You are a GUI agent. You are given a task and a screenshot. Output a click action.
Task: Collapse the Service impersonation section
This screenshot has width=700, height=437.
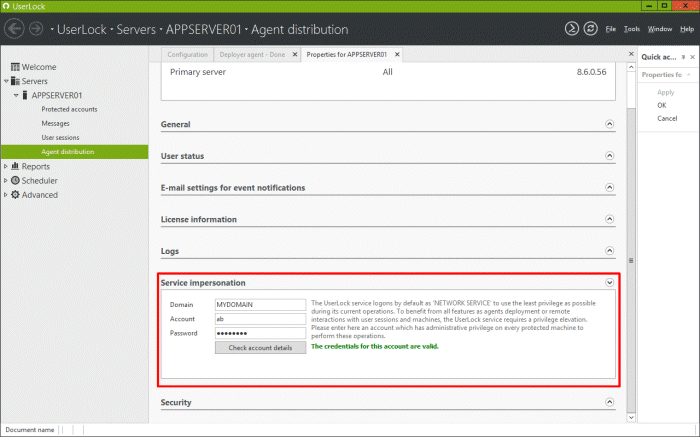pos(609,283)
